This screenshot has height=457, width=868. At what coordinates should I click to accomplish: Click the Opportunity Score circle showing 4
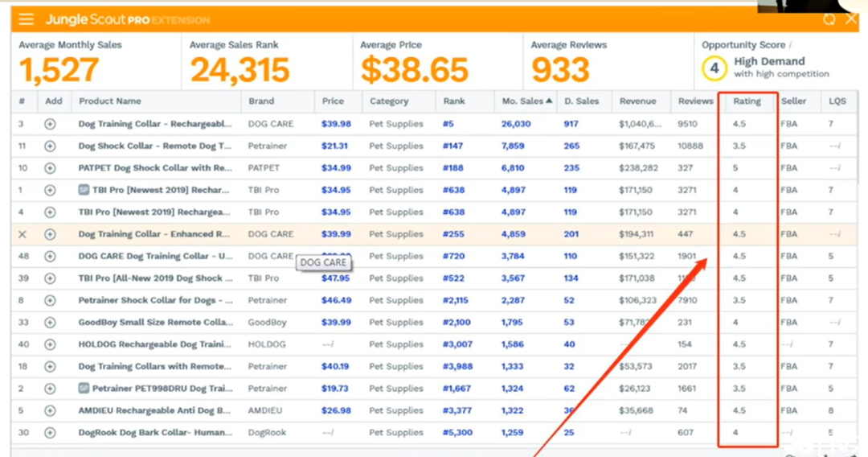click(714, 68)
